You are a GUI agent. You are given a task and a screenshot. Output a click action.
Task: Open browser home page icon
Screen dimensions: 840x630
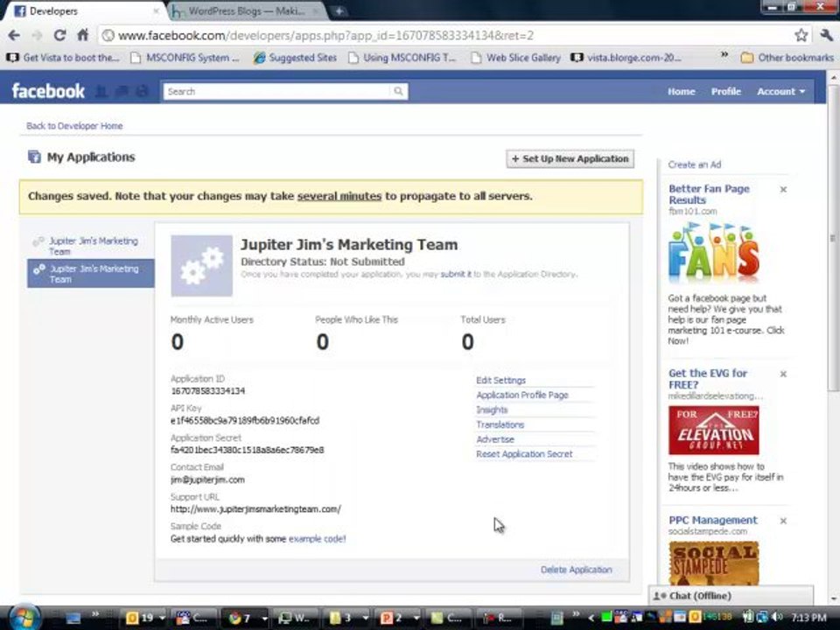pyautogui.click(x=82, y=35)
